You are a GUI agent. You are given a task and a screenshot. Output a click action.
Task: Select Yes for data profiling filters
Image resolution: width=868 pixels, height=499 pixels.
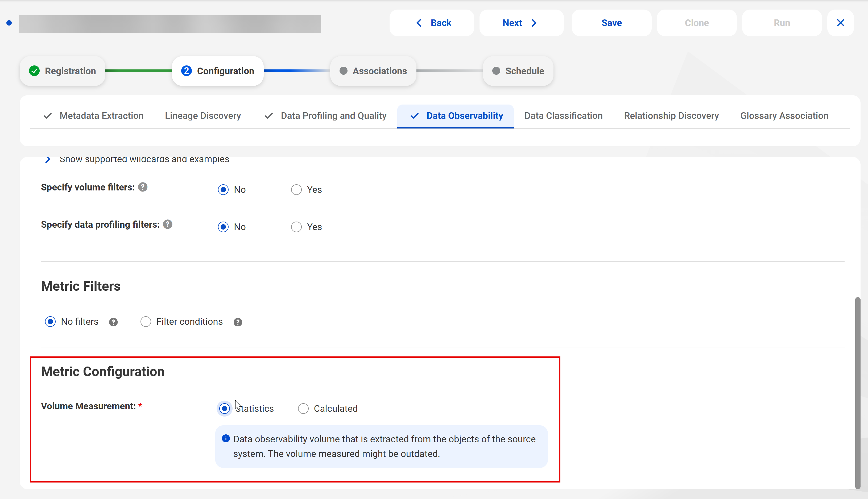(x=296, y=227)
